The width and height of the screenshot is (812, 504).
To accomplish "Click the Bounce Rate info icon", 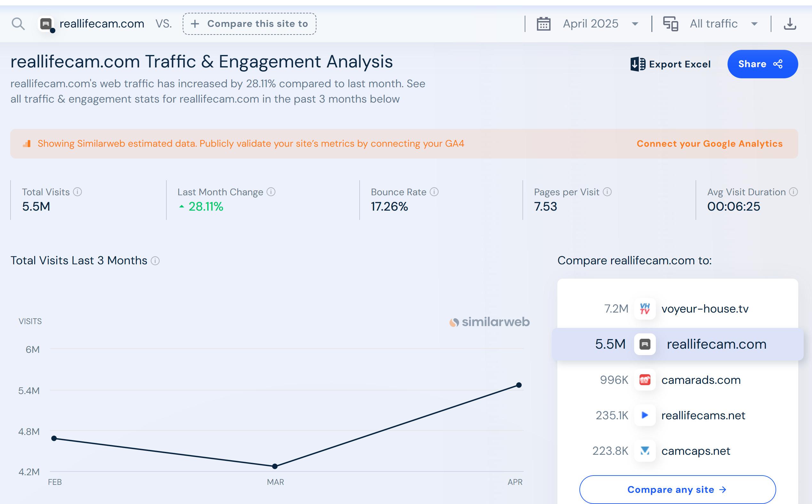I will pos(434,192).
